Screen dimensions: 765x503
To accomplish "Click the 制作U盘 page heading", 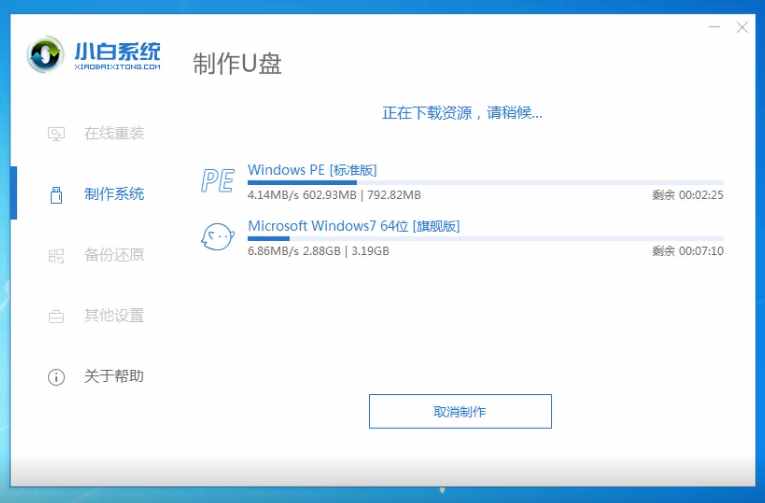I will (x=237, y=64).
